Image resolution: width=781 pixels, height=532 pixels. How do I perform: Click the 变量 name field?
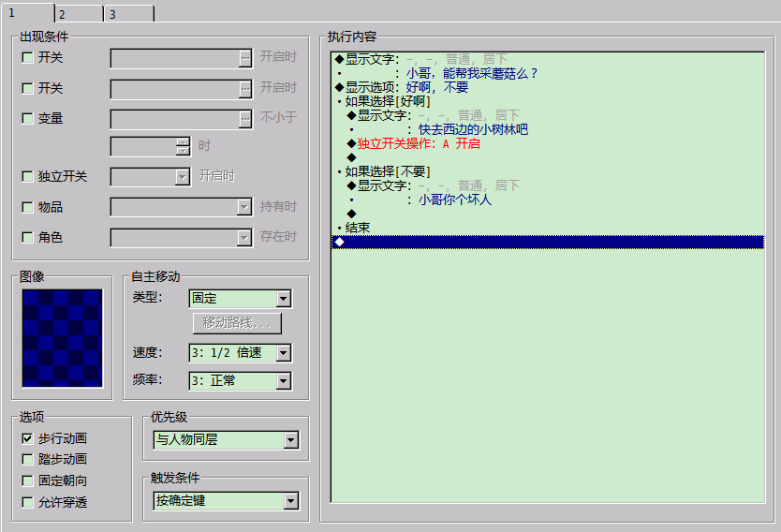tap(174, 119)
